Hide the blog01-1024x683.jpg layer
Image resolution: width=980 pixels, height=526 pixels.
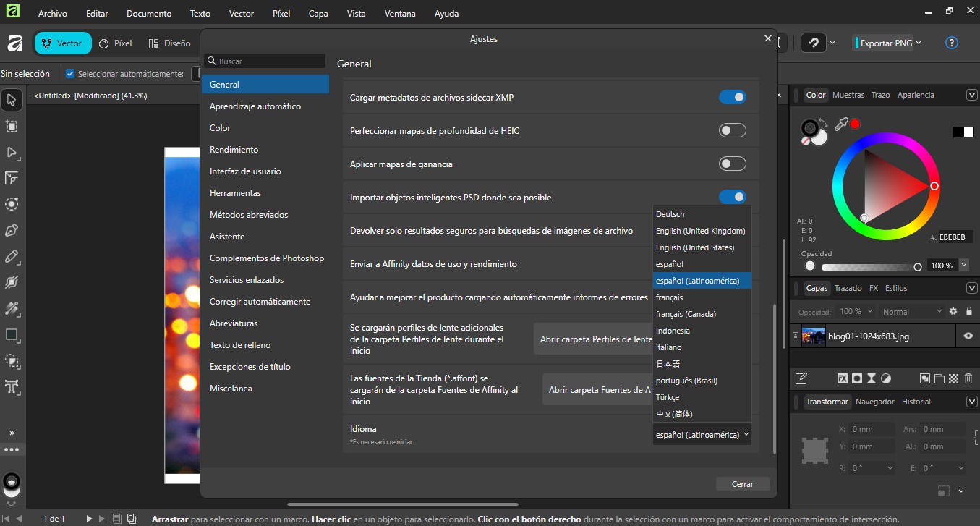(968, 336)
